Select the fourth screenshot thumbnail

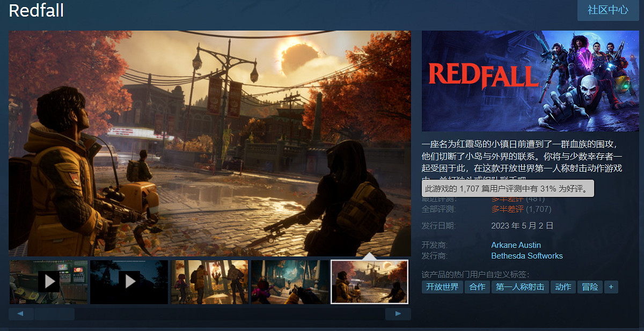[x=289, y=282]
